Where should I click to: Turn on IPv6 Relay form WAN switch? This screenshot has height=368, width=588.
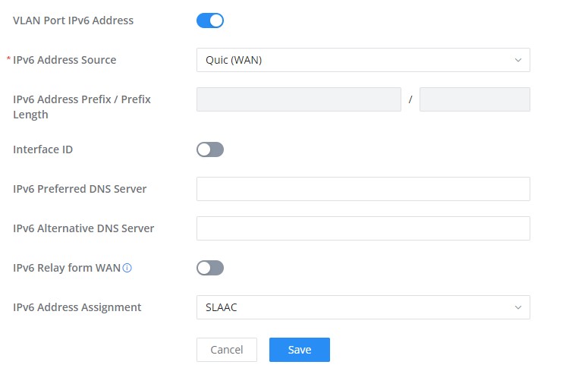click(210, 268)
